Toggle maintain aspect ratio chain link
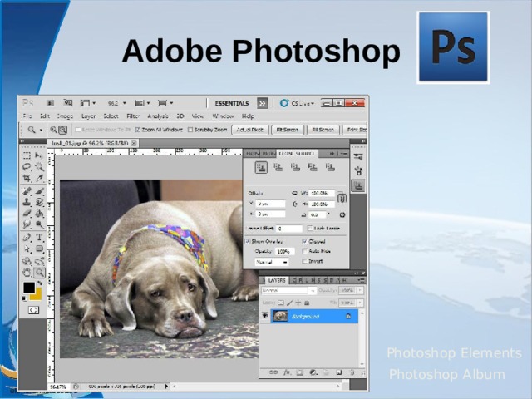Viewport: 532px width, 399px height. coord(342,198)
